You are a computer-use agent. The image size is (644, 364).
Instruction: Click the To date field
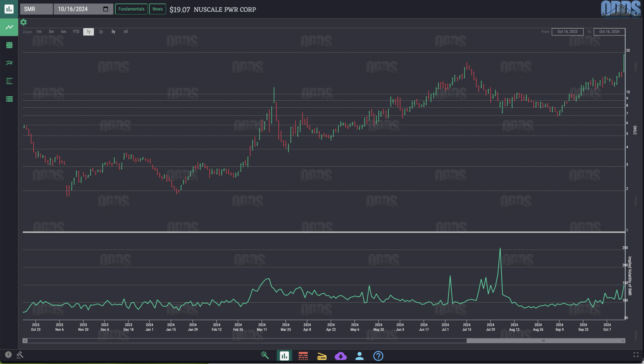[609, 32]
